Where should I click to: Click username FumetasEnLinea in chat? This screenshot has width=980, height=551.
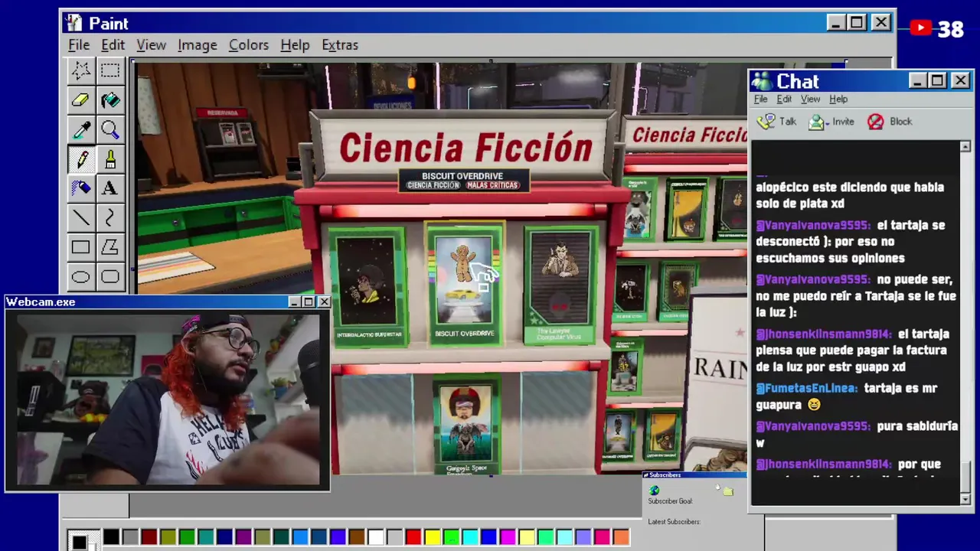coord(806,388)
